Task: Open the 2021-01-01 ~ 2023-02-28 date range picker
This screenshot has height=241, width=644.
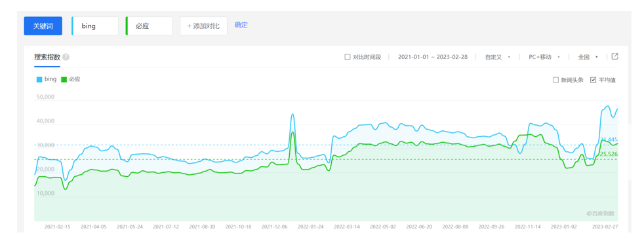Action: (433, 57)
